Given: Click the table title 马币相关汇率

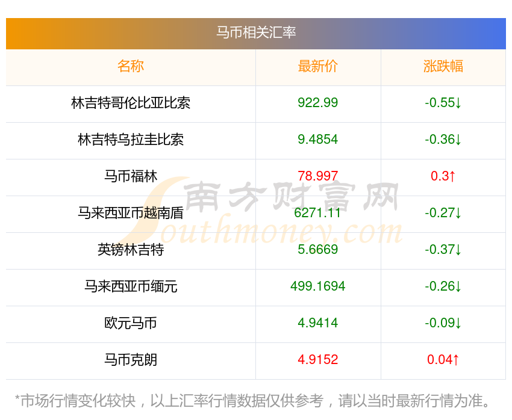Looking at the screenshot, I should click(x=256, y=32).
